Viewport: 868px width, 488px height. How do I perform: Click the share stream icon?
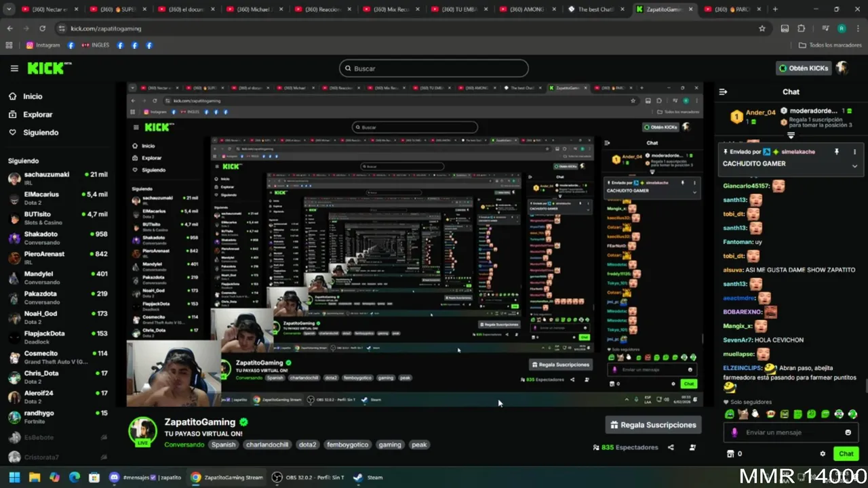tap(671, 447)
